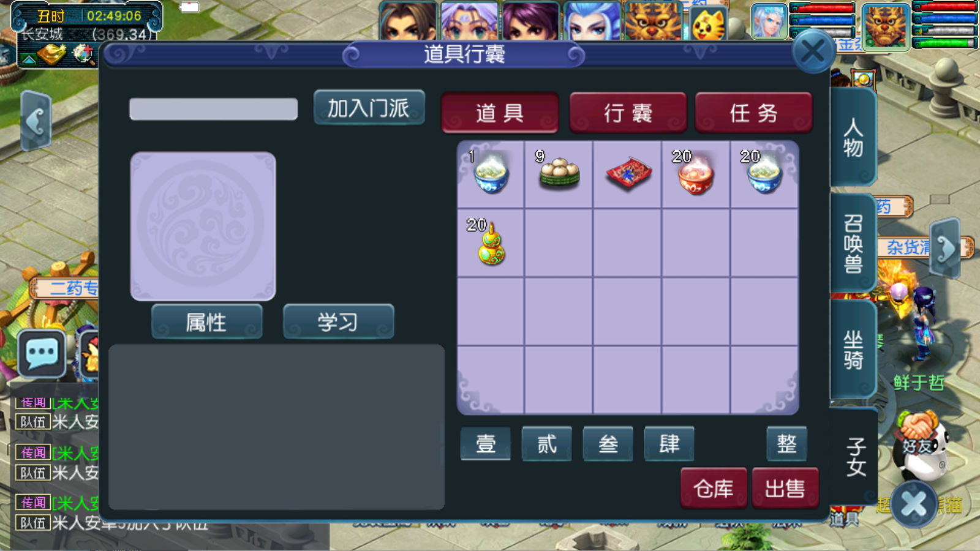Click the 好友 friends handshake icon

917,433
